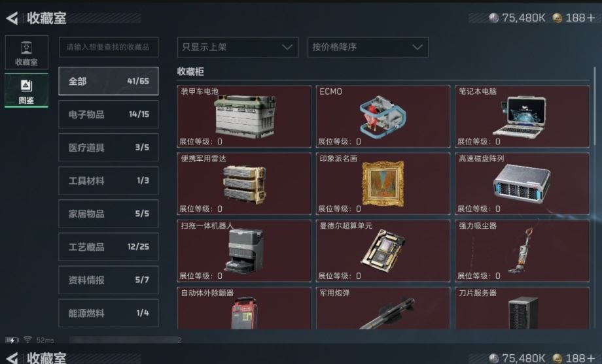
Task: Open the 收藏室 sidebar icon
Action: click(x=26, y=52)
